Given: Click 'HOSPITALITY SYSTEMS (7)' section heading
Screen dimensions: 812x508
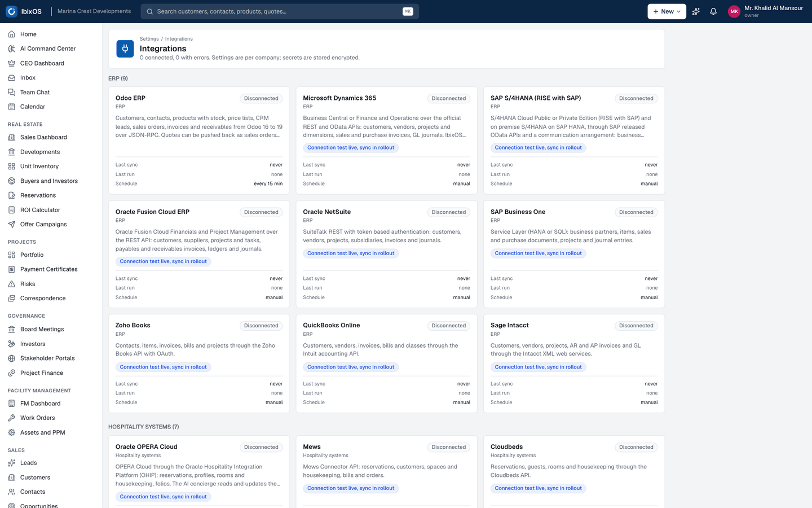Looking at the screenshot, I should pos(144,427).
